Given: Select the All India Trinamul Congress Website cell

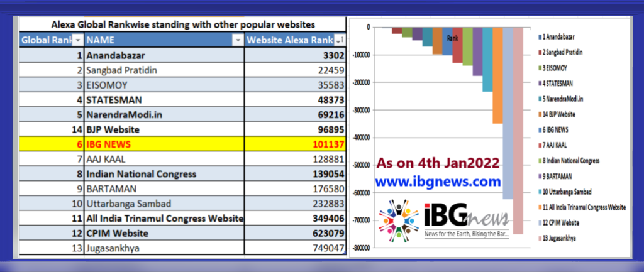Looking at the screenshot, I should 164,218.
